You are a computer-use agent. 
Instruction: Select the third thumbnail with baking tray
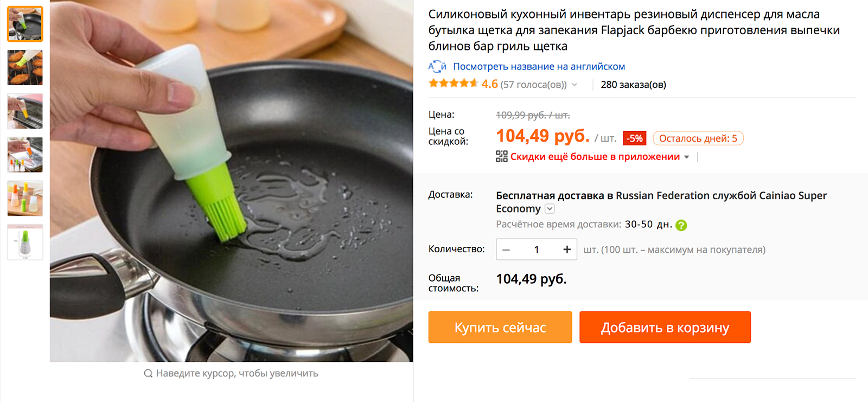point(25,111)
